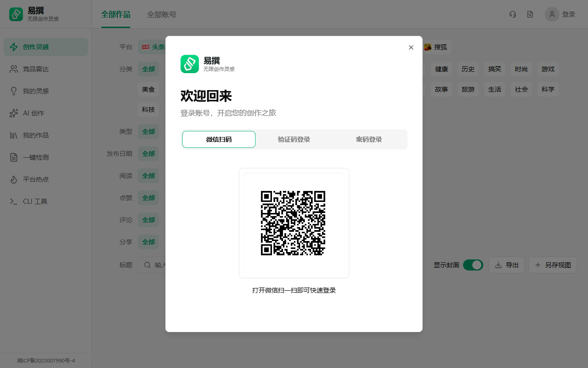588x368 pixels.
Task: Click the WeChat QR code image
Action: coord(293,223)
